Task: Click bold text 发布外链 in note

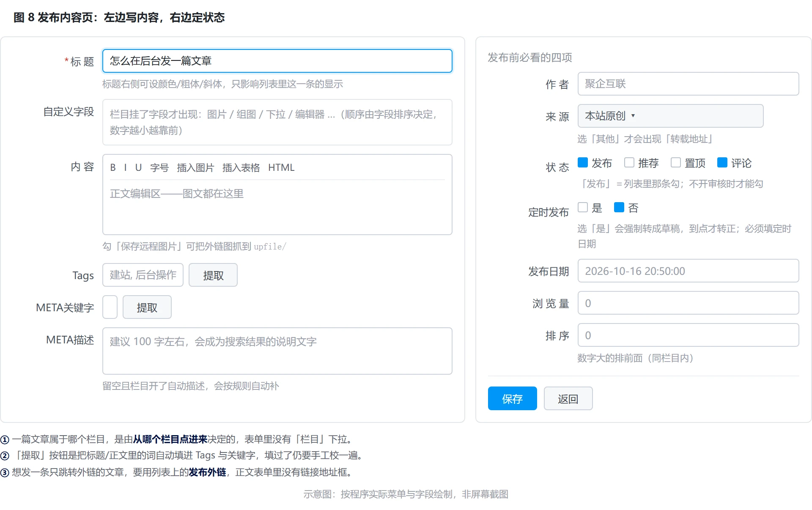Action: pyautogui.click(x=207, y=472)
